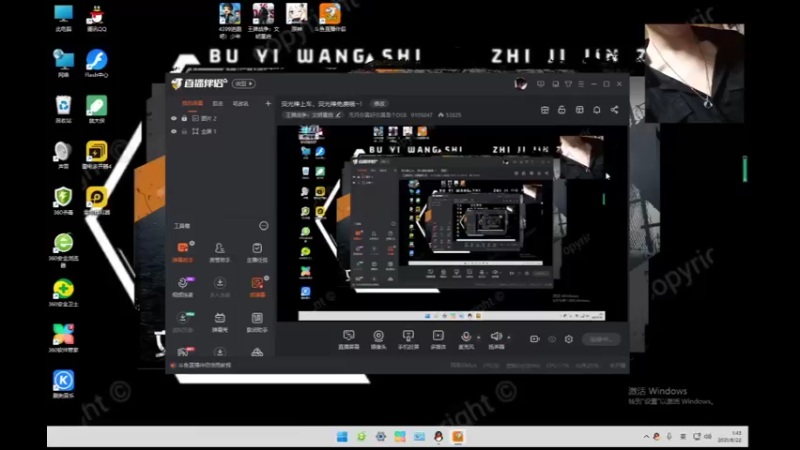The height and width of the screenshot is (450, 800).
Task: Add a phone screen-cast source
Action: [x=408, y=339]
